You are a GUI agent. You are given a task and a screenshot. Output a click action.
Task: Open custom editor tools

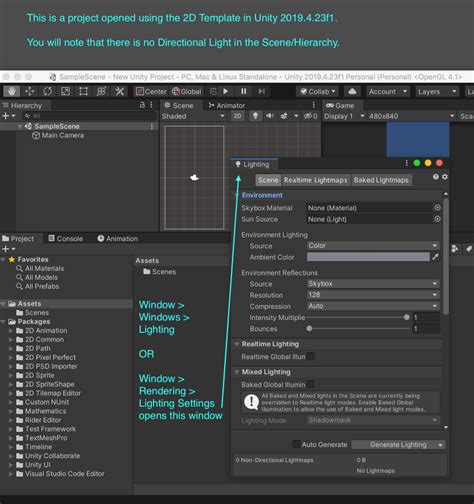point(119,91)
